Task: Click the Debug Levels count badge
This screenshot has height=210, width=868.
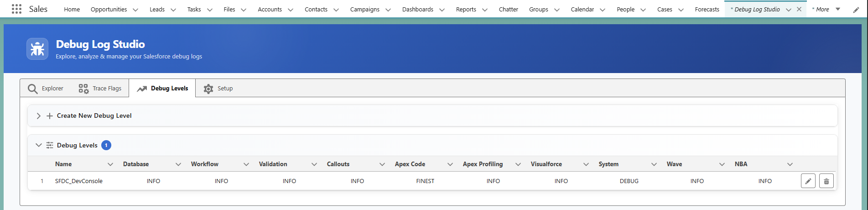Action: [106, 145]
